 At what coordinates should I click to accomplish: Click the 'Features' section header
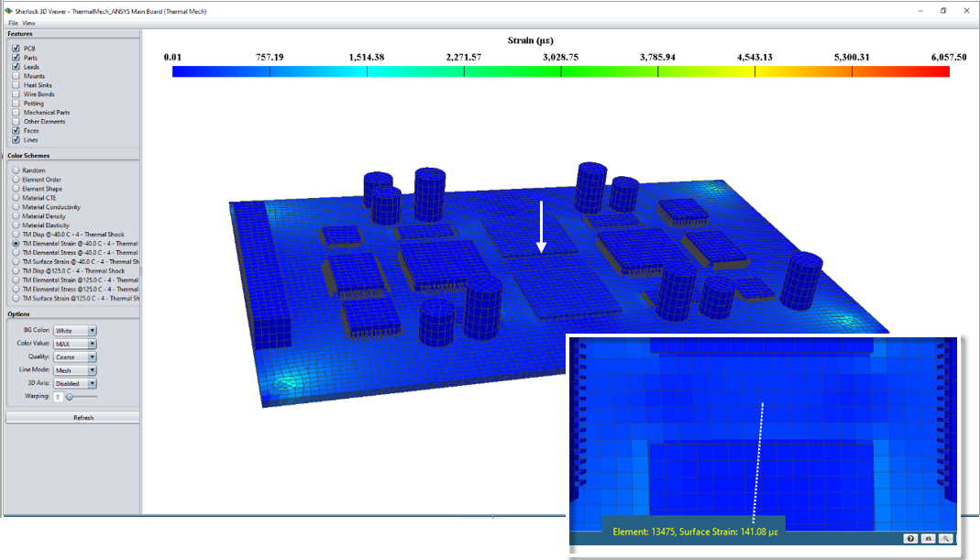(x=20, y=34)
